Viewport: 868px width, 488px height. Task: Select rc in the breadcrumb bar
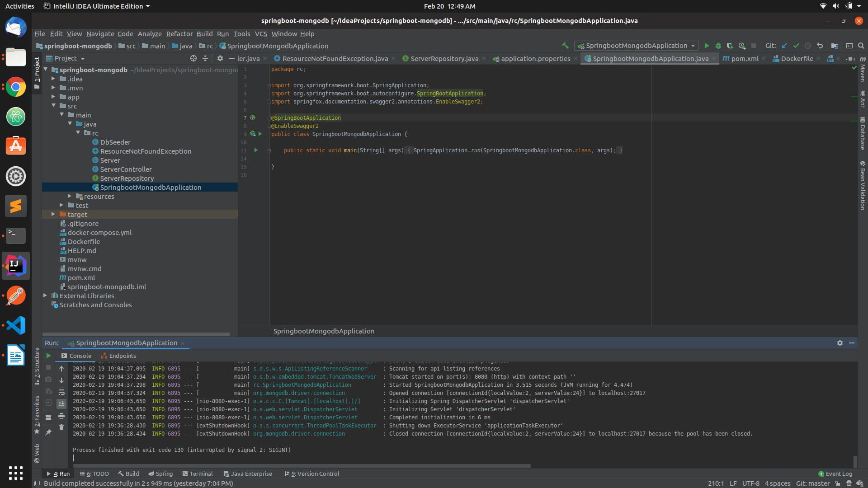tap(209, 46)
